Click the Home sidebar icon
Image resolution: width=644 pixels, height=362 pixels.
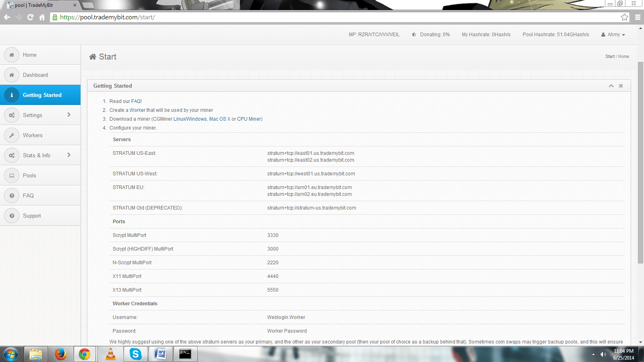(x=12, y=55)
